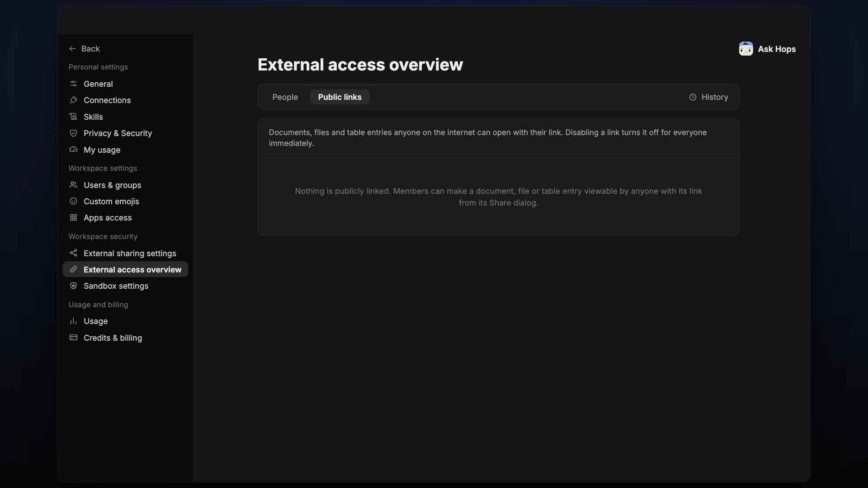Open the Connections settings page
The width and height of the screenshot is (868, 488).
click(125, 100)
